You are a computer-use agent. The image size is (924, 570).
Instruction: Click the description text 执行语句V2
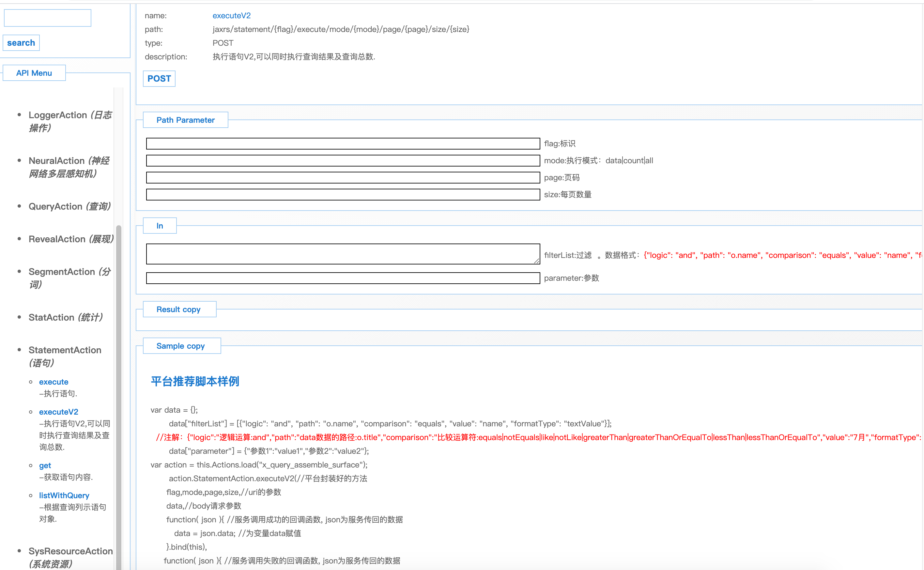tap(294, 56)
